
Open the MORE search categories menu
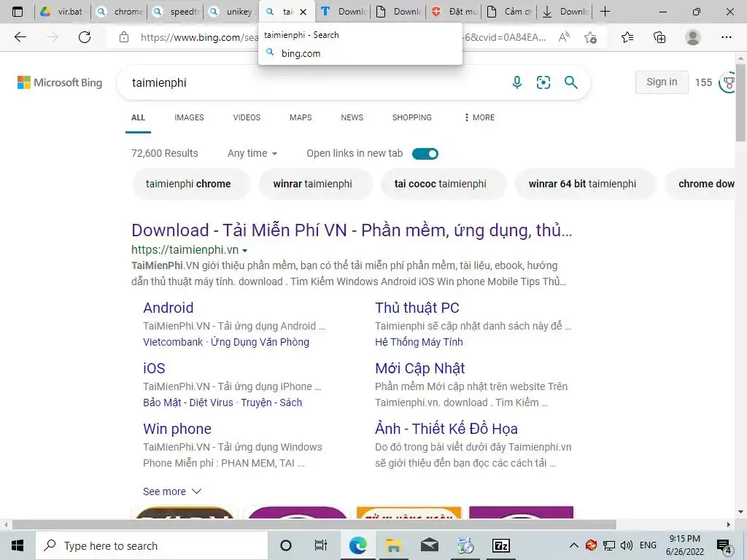479,117
